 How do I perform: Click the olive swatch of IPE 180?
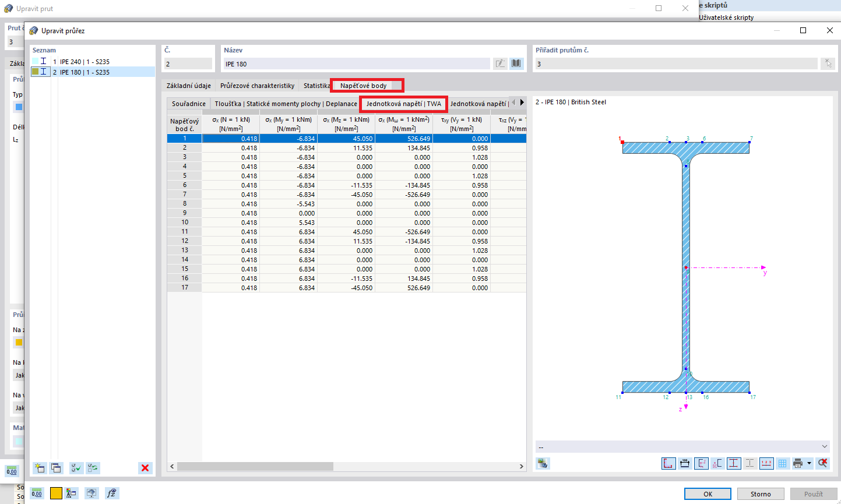[x=36, y=72]
